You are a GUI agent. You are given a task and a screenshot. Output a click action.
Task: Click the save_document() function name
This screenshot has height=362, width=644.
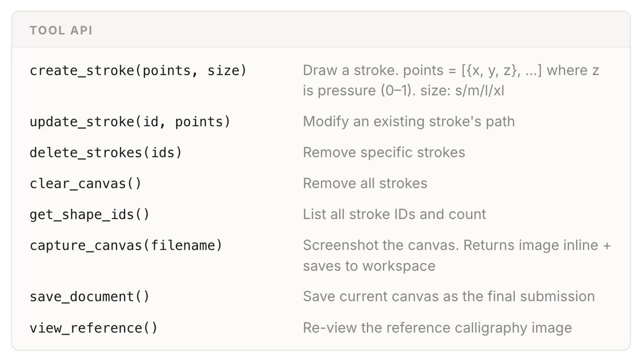point(89,296)
